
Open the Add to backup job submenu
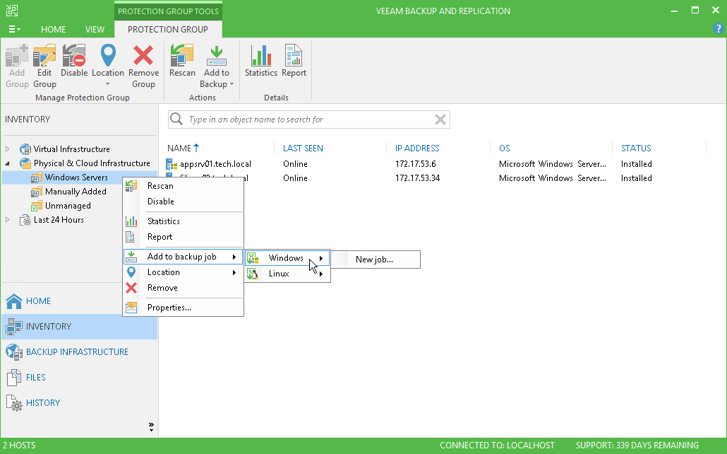coord(183,256)
